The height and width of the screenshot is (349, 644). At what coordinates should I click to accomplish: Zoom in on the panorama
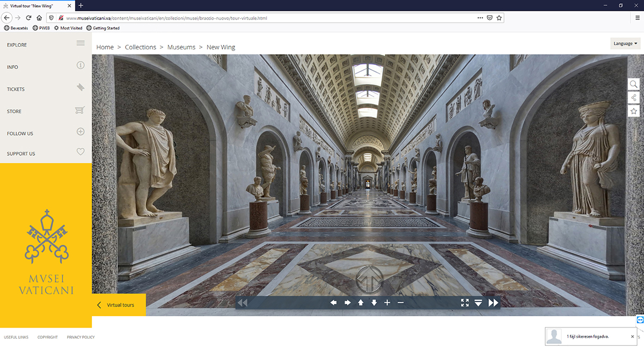[x=387, y=303]
